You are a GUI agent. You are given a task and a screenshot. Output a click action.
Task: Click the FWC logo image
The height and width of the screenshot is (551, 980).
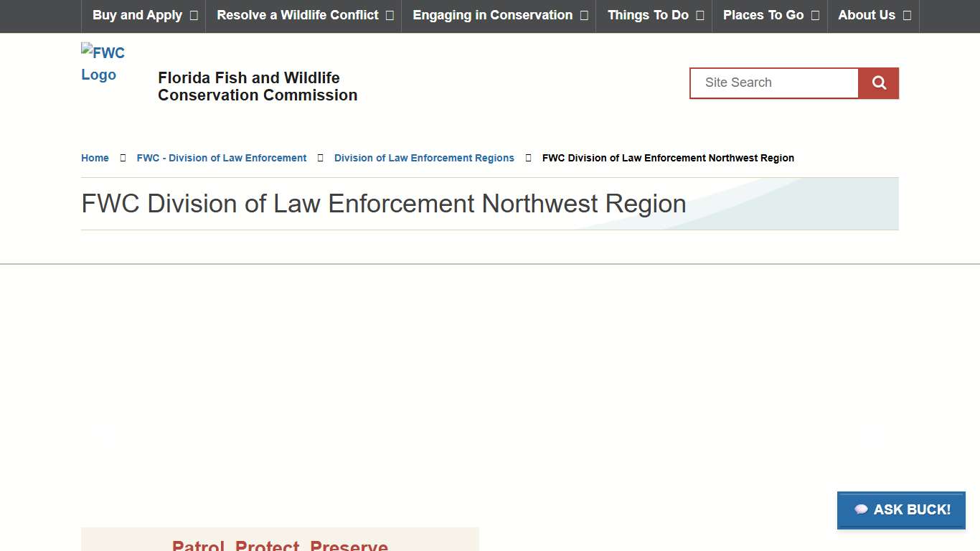(x=103, y=63)
